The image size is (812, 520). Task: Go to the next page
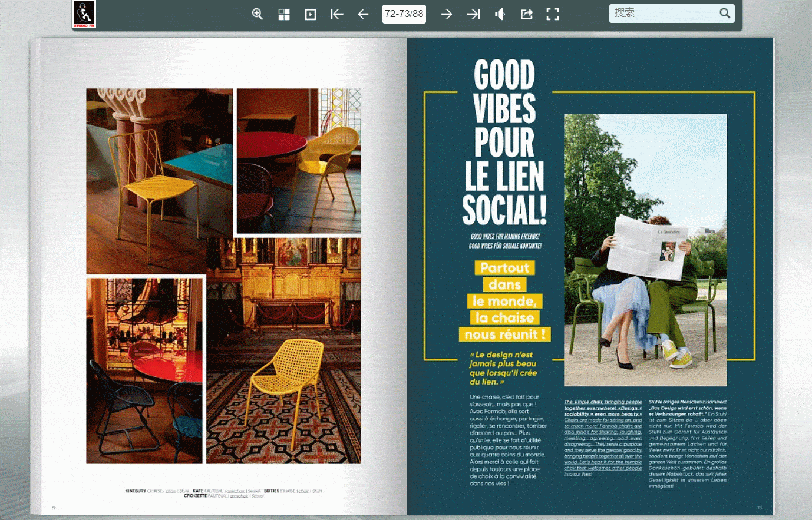[447, 14]
